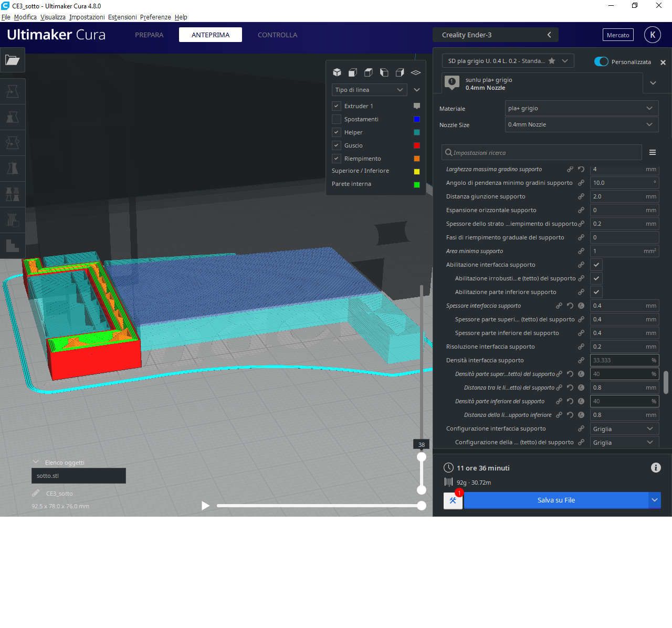Switch to left side view cube icon
This screenshot has height=628, width=672.
384,72
